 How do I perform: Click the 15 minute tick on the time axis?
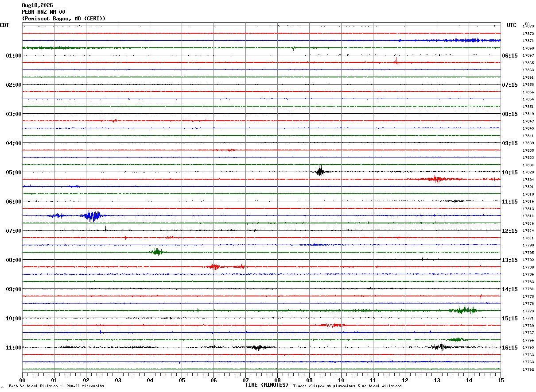501,380
